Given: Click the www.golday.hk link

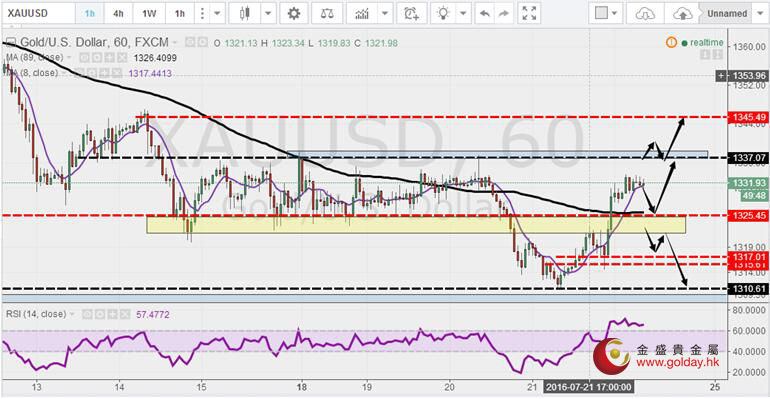Looking at the screenshot, I should 677,363.
